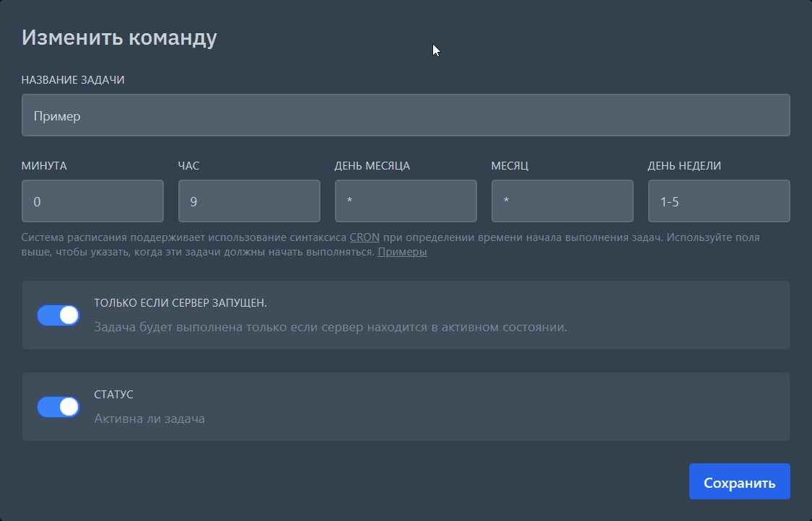Click the task name field containing "Пример"
The height and width of the screenshot is (521, 812).
tap(405, 115)
